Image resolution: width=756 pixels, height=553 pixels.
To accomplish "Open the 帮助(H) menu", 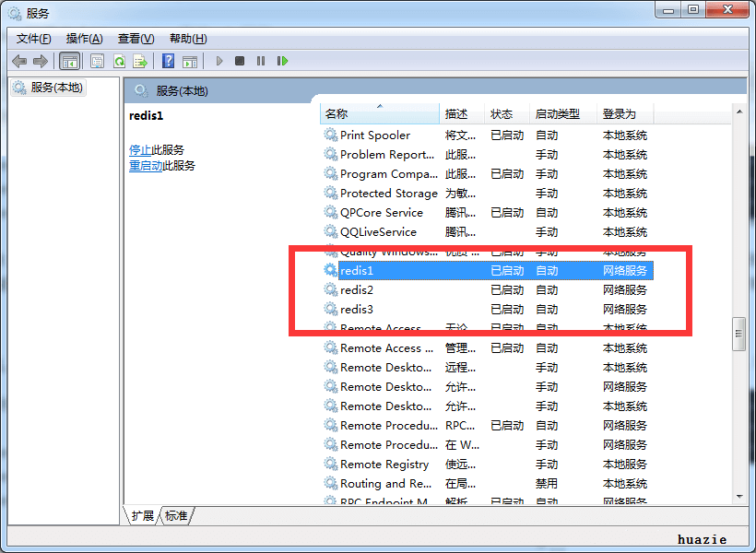I will coord(188,39).
